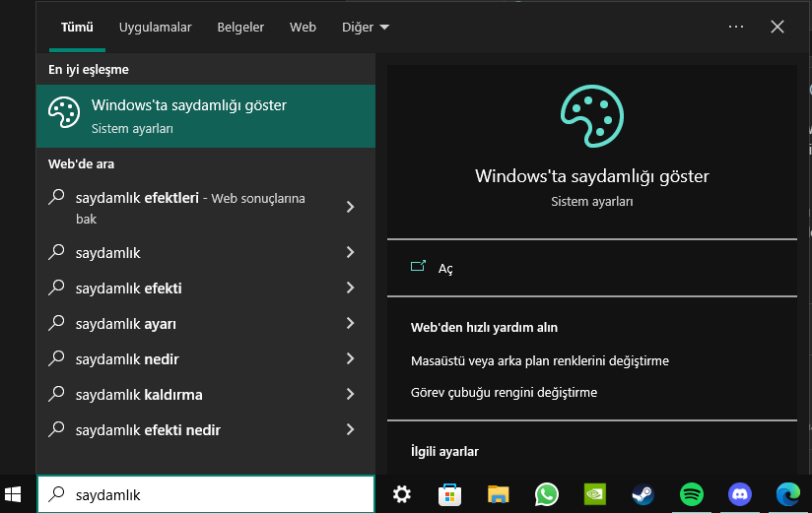Open WhatsApp from the taskbar
Image resolution: width=812 pixels, height=513 pixels.
546,494
